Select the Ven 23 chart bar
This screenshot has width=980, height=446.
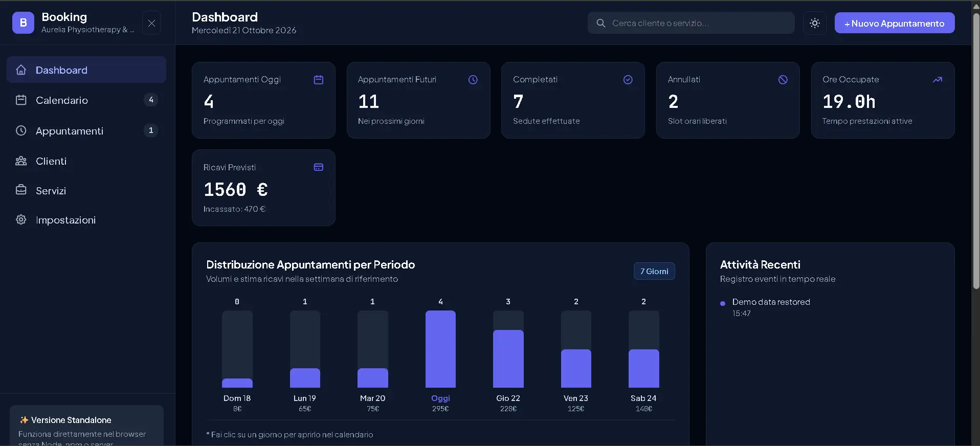coord(576,349)
